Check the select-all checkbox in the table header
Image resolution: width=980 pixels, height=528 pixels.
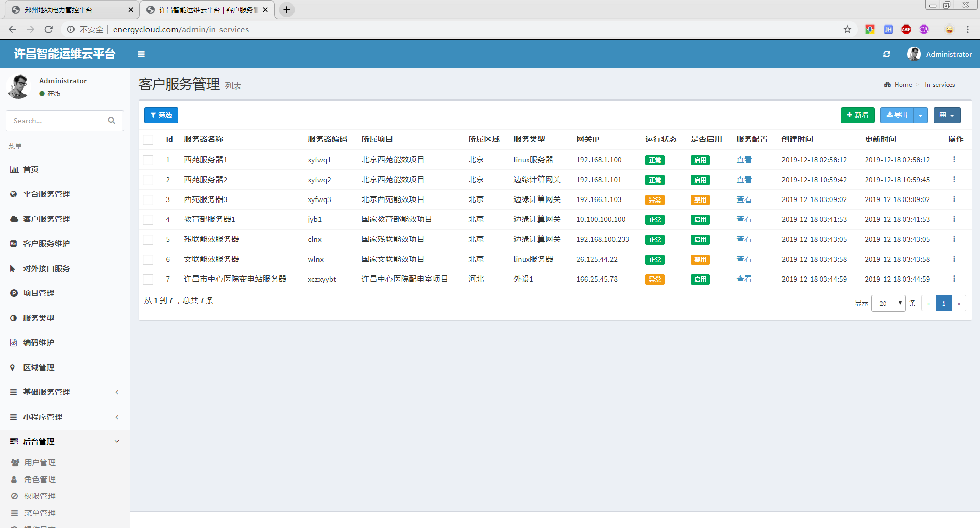pyautogui.click(x=148, y=140)
